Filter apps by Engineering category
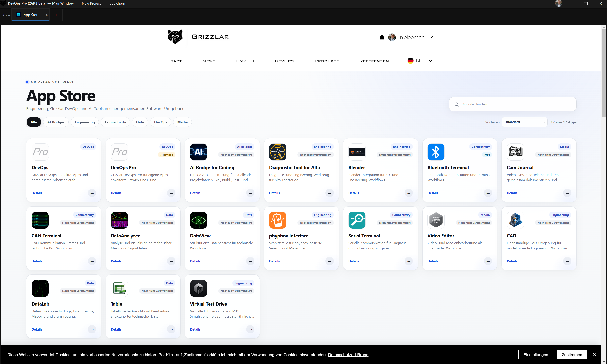 [85, 122]
